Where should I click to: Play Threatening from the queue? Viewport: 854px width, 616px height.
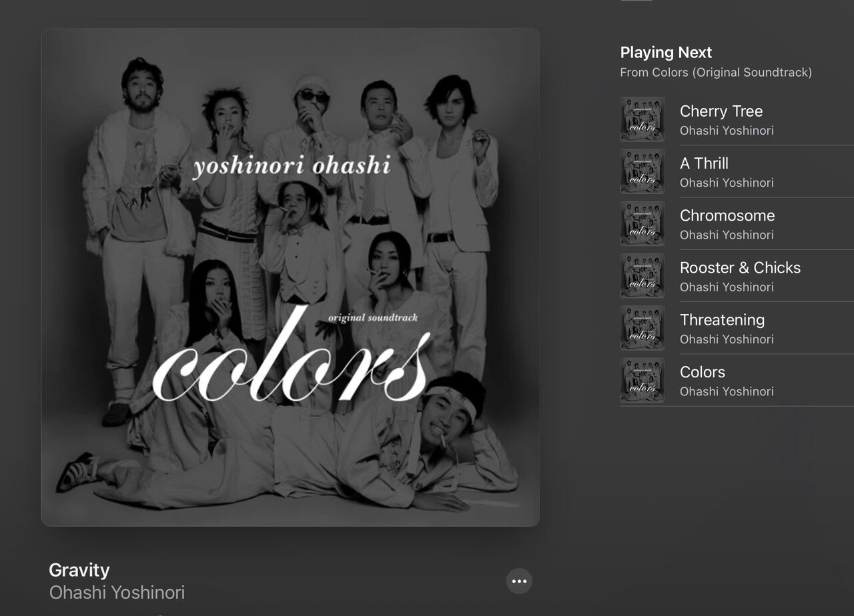click(722, 320)
